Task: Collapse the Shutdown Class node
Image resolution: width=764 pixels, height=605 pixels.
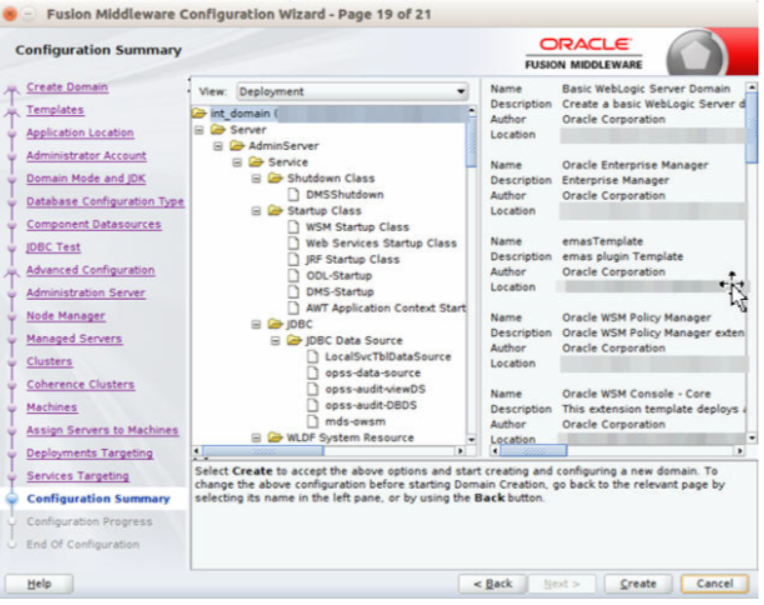Action: point(256,179)
